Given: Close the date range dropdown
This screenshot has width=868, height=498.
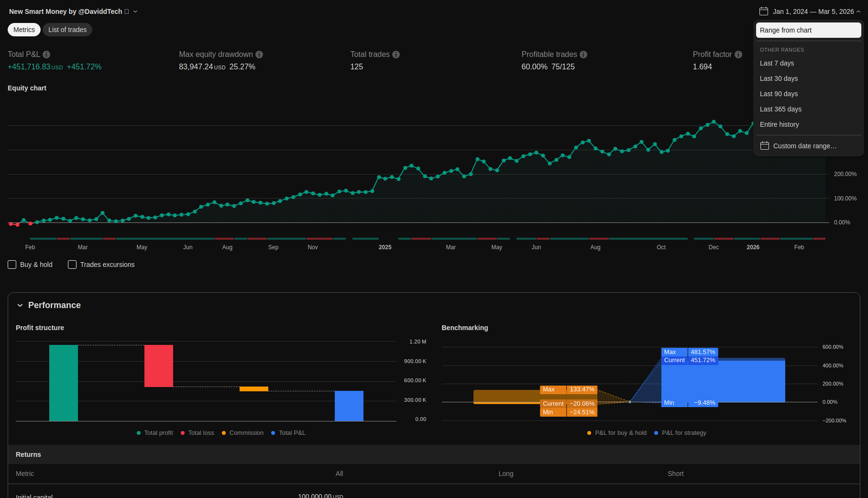Looking at the screenshot, I should 858,11.
